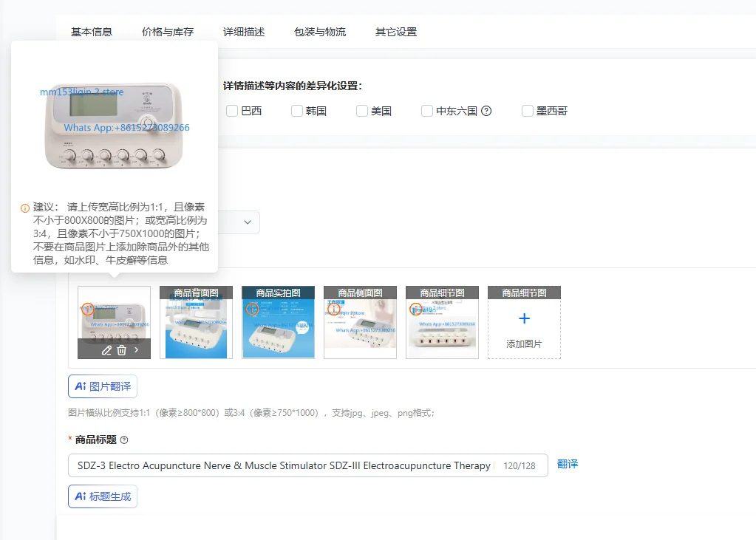This screenshot has height=540, width=756.
Task: Switch to 包装与物流 tab
Action: click(x=320, y=32)
